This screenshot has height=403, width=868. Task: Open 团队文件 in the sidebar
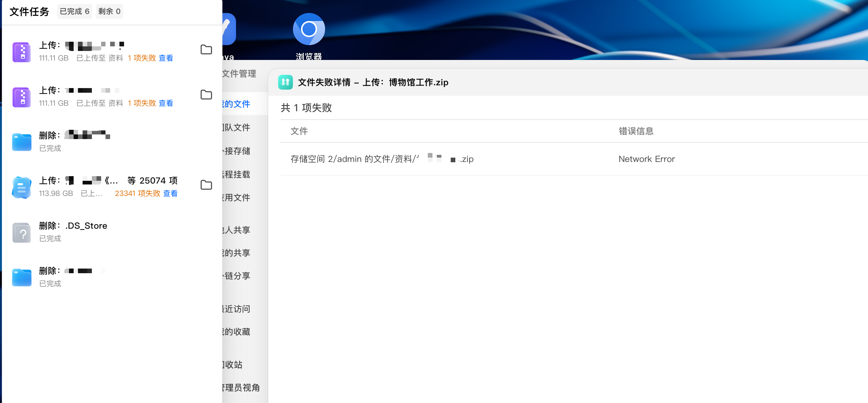(x=236, y=127)
